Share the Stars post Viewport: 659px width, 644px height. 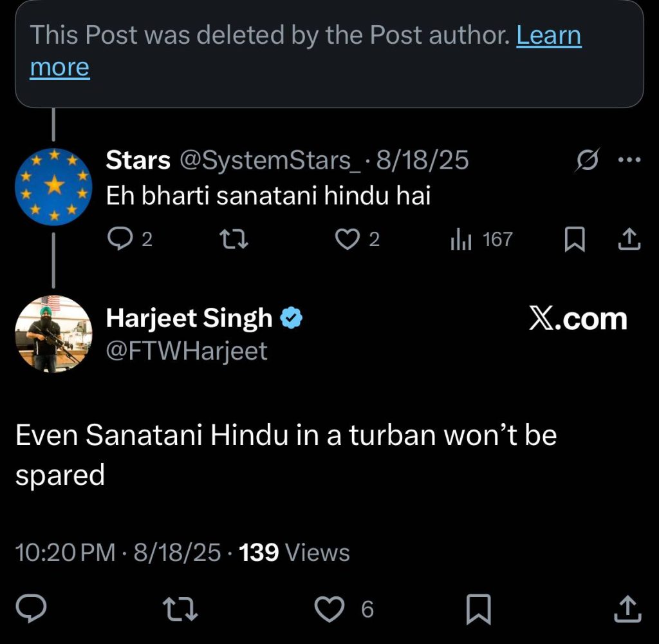629,240
